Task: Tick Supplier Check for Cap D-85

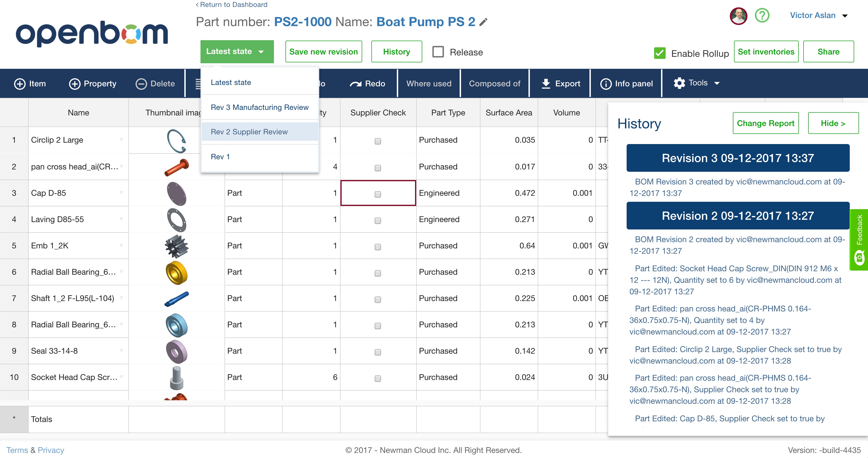Action: (x=378, y=194)
